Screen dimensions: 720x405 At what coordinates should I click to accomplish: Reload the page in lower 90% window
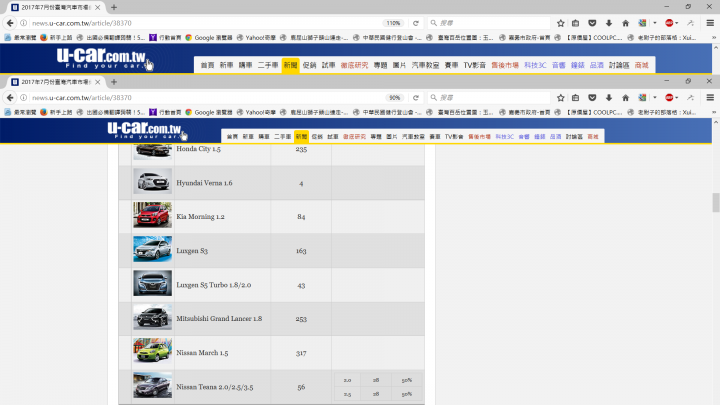[x=416, y=97]
